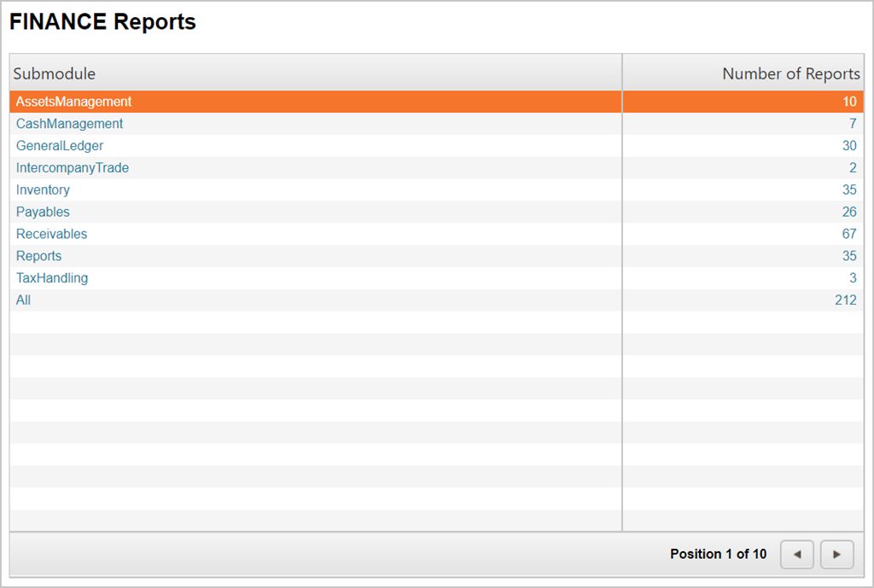Click the 3 count for TaxHandling
The image size is (874, 588).
[852, 278]
